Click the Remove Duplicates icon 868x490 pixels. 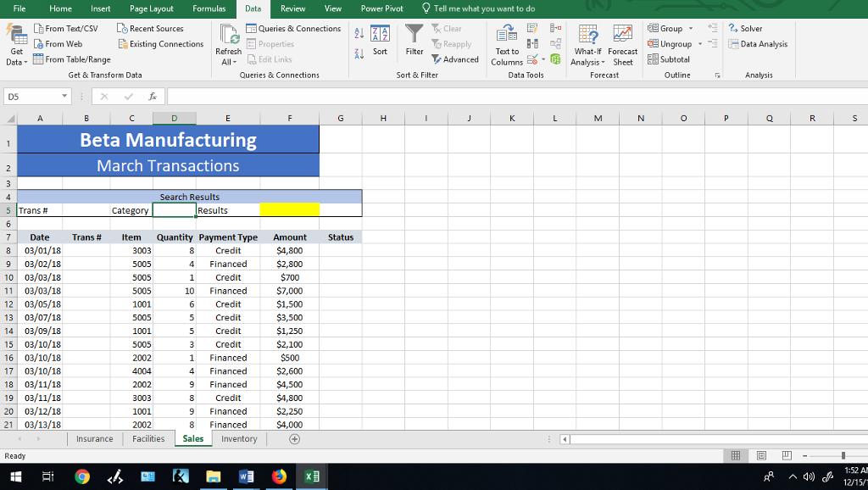(531, 43)
